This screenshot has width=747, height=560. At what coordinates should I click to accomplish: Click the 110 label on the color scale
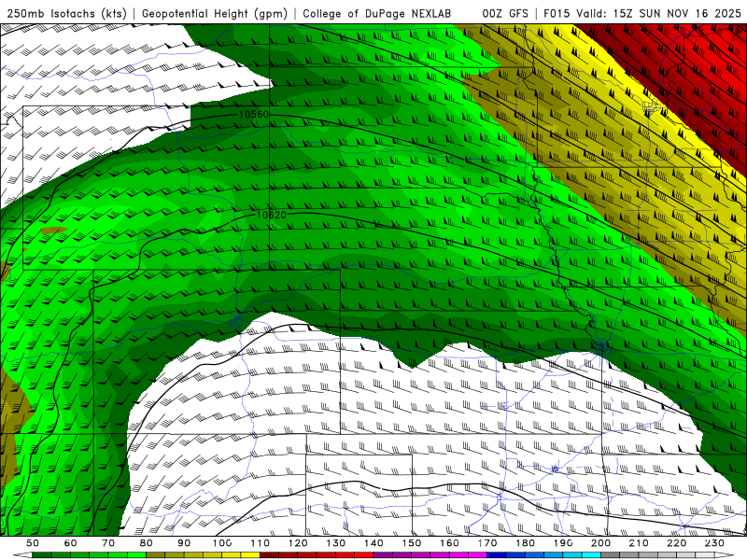[x=261, y=543]
